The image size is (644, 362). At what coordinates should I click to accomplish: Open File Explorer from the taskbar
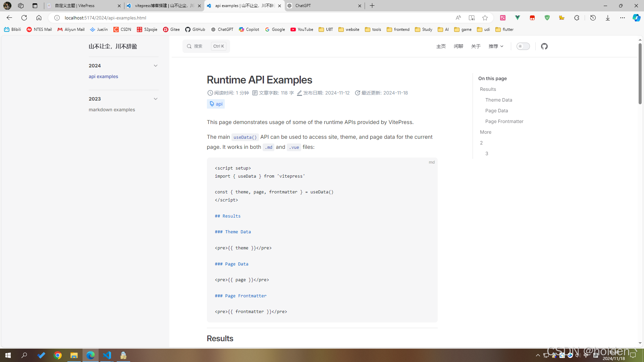[74, 355]
